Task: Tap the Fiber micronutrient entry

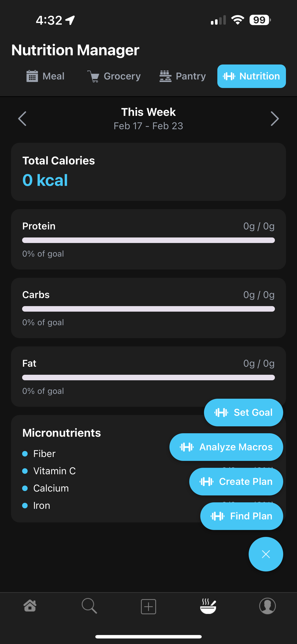Action: coord(44,454)
